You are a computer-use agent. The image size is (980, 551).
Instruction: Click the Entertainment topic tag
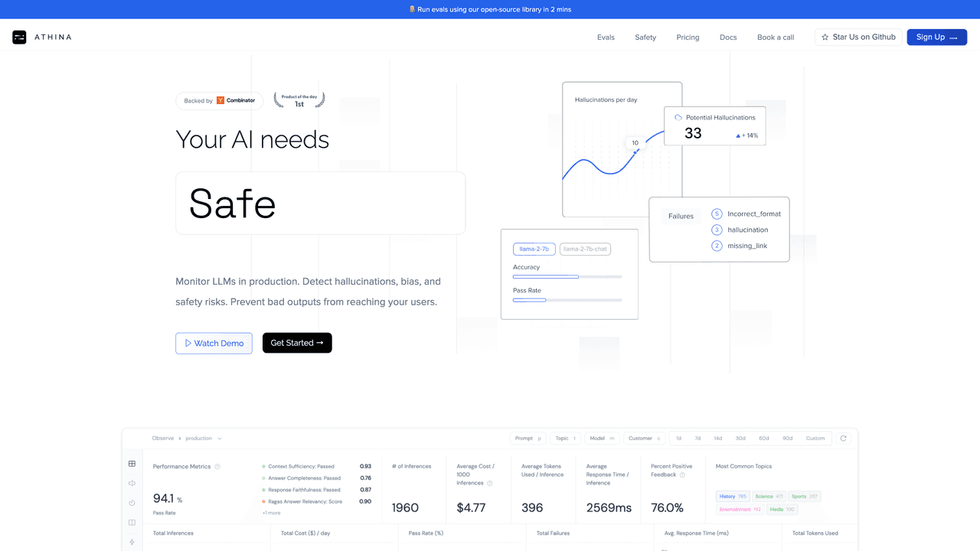tap(740, 509)
